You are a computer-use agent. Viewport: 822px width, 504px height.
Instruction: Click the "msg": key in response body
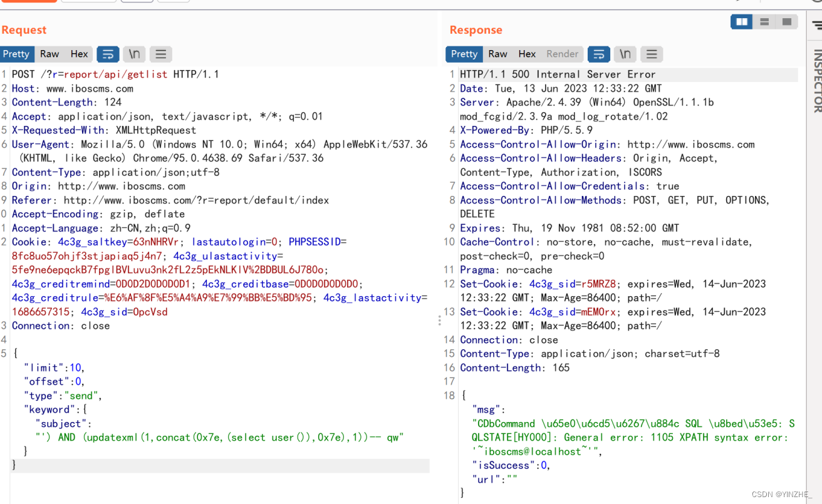coord(489,409)
